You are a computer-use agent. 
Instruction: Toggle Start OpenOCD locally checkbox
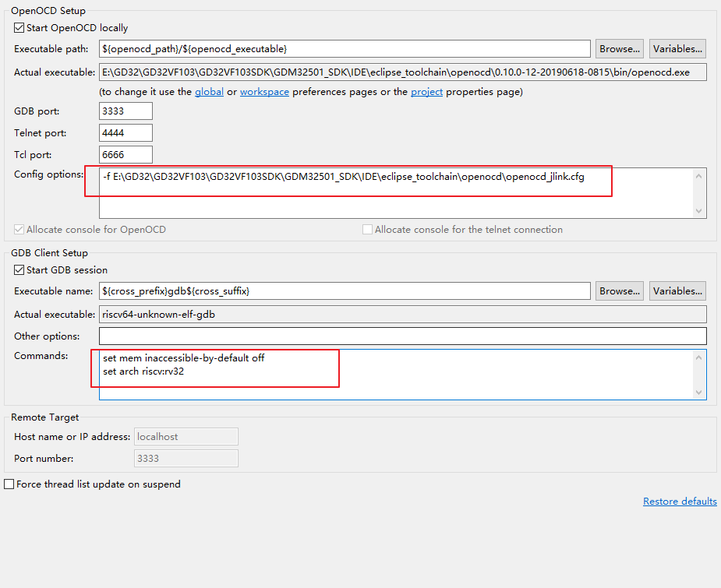pyautogui.click(x=19, y=28)
